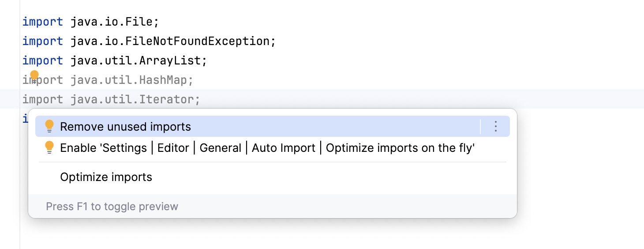Click the "Press F1 to toggle preview" hint
The image size is (644, 249).
click(112, 206)
